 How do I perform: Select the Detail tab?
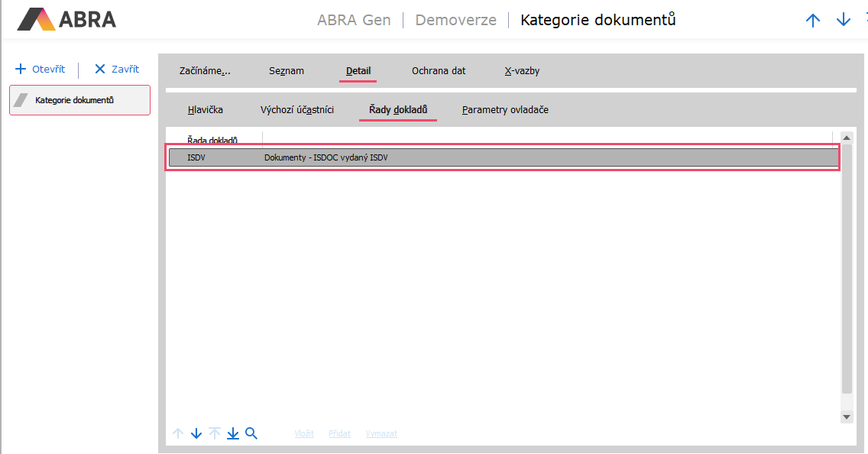358,71
